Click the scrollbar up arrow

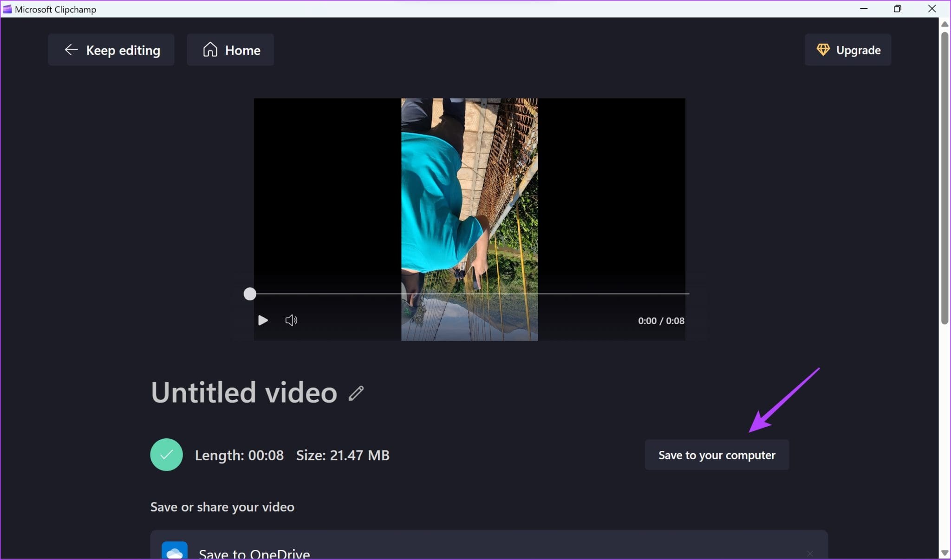point(945,24)
